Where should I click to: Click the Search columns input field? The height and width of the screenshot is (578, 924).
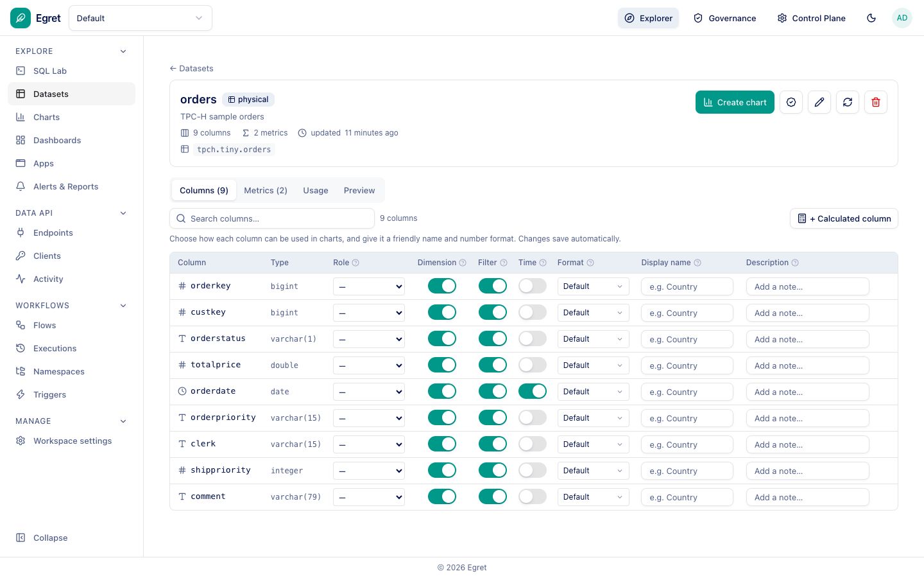point(272,218)
